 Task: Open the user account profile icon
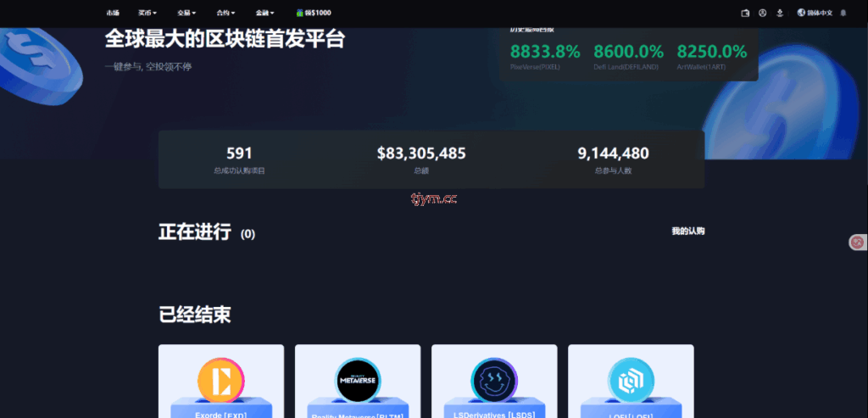pyautogui.click(x=763, y=14)
